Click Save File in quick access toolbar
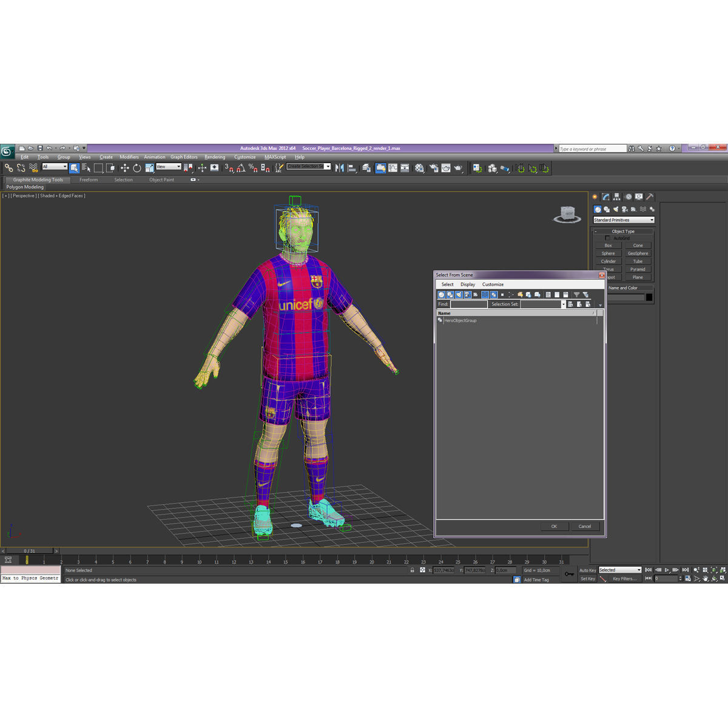This screenshot has width=728, height=728. pos(40,148)
